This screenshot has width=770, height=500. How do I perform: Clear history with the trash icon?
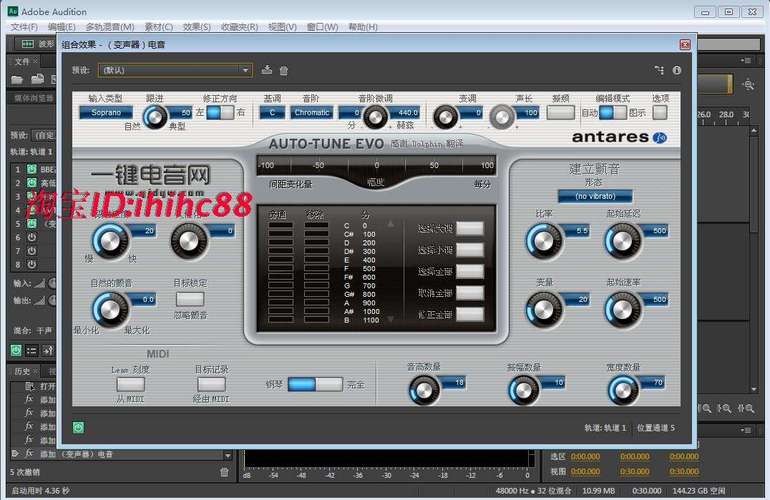pyautogui.click(x=224, y=472)
